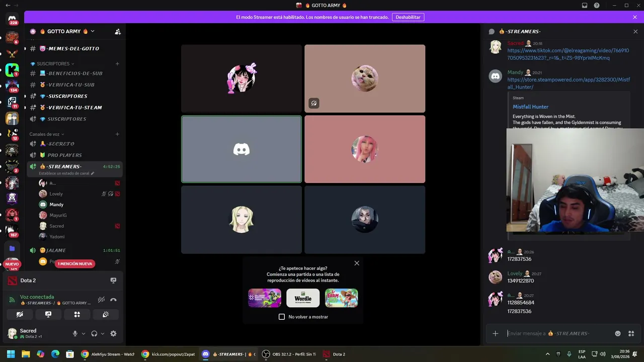Open the green K server icon

12,70
